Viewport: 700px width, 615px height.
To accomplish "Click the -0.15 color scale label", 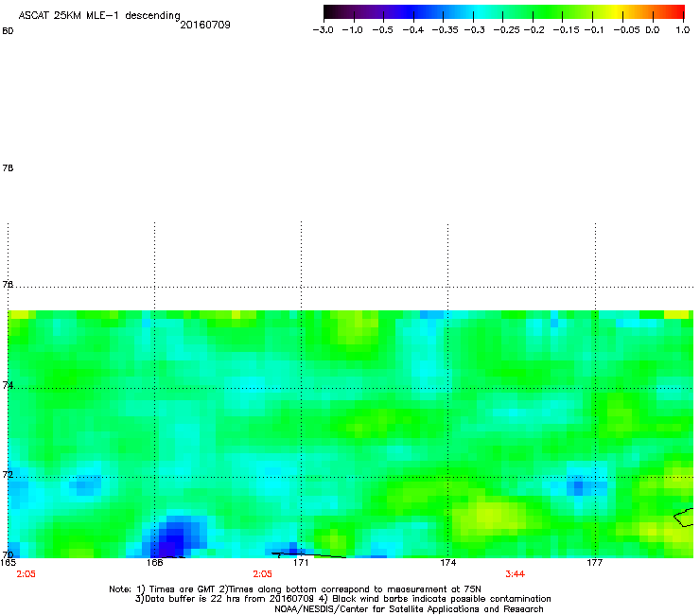I will coord(566,30).
